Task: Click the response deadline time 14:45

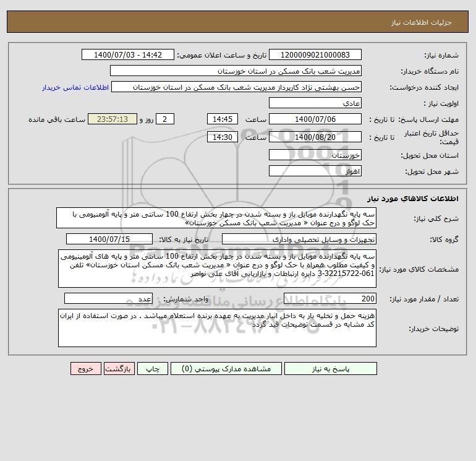Action: (222, 119)
